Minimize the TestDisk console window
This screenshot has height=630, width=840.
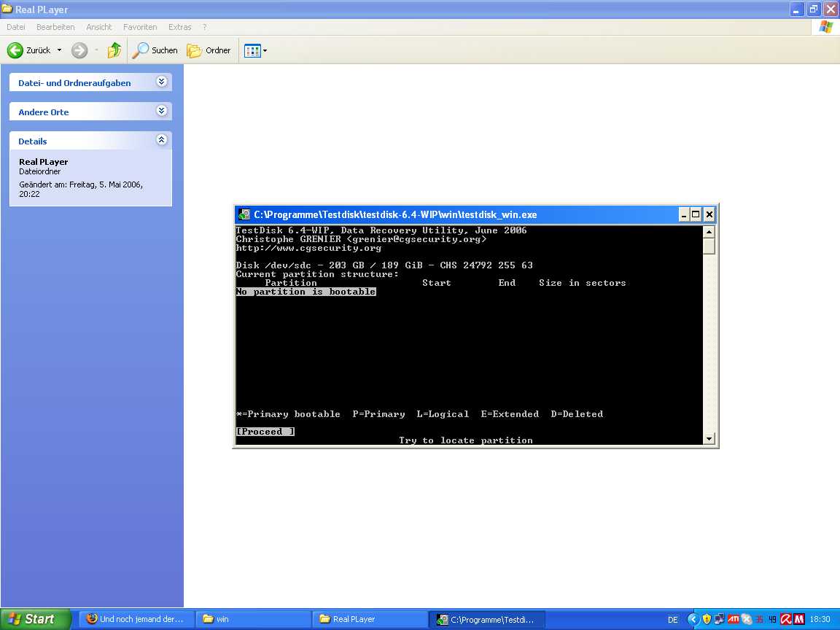(683, 215)
